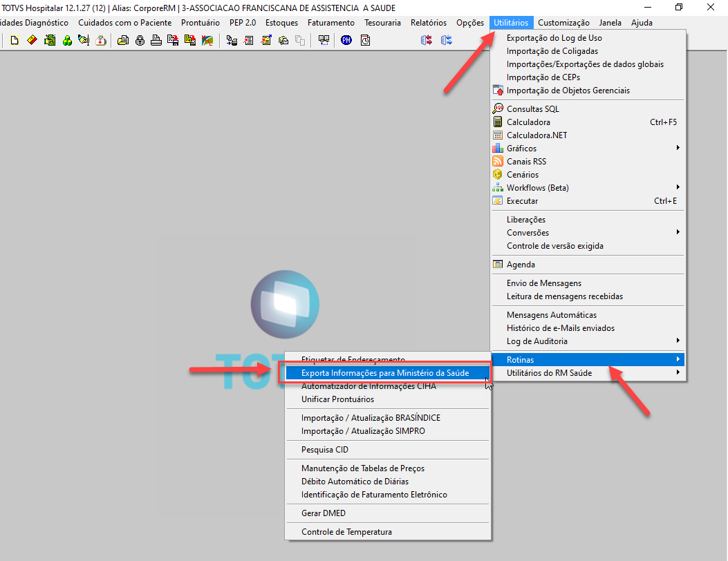Expand the Utilitários do RM Saúde arrow
This screenshot has height=561, width=728.
click(x=678, y=372)
